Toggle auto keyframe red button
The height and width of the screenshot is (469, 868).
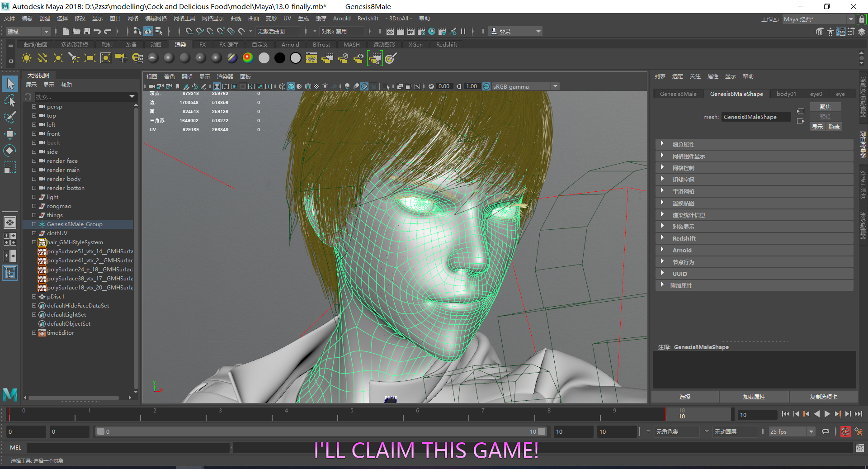845,431
